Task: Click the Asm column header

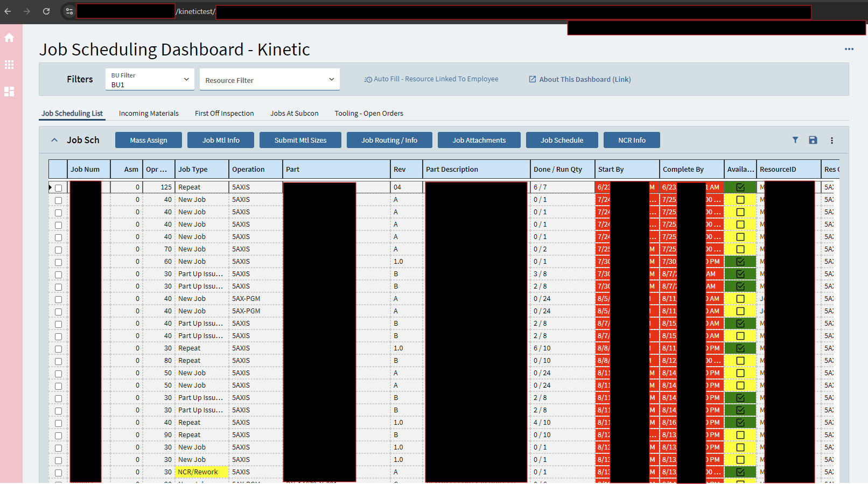Action: coord(127,169)
